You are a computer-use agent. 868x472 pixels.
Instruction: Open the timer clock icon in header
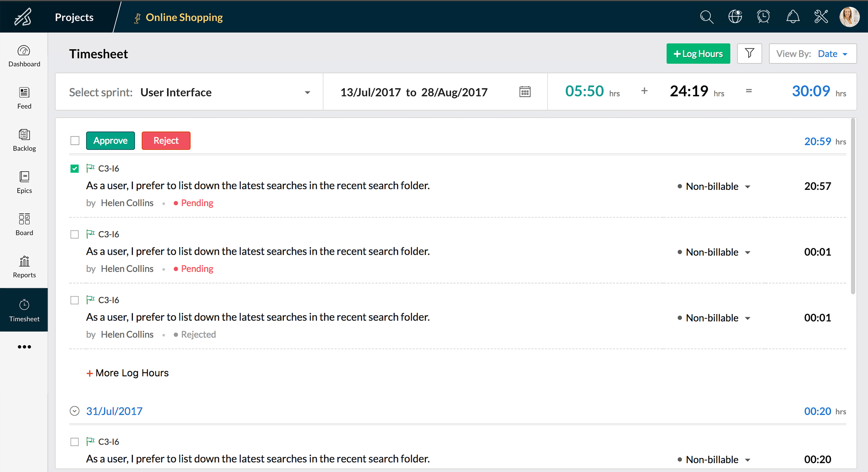tap(763, 17)
